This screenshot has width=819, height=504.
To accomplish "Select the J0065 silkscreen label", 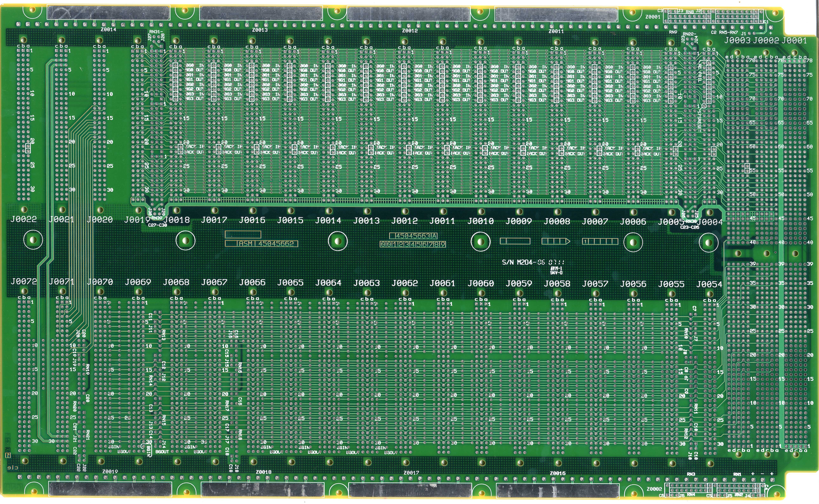I will point(290,283).
